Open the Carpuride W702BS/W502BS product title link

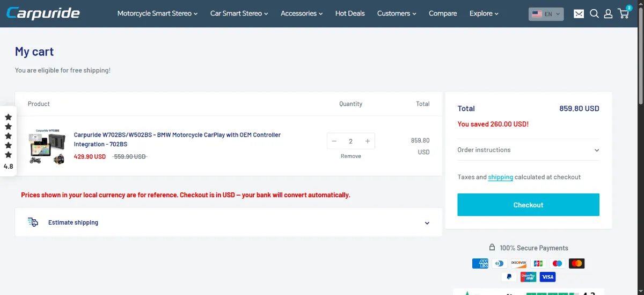pyautogui.click(x=177, y=139)
